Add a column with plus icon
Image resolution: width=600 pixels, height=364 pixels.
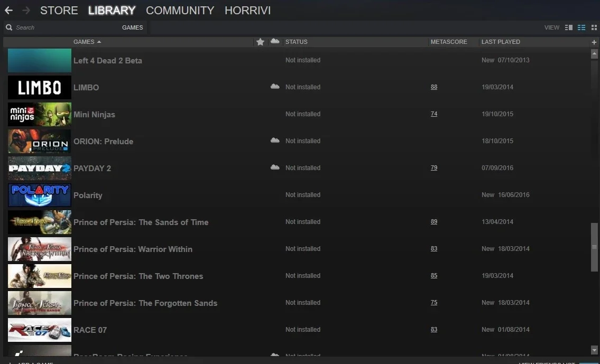point(594,42)
